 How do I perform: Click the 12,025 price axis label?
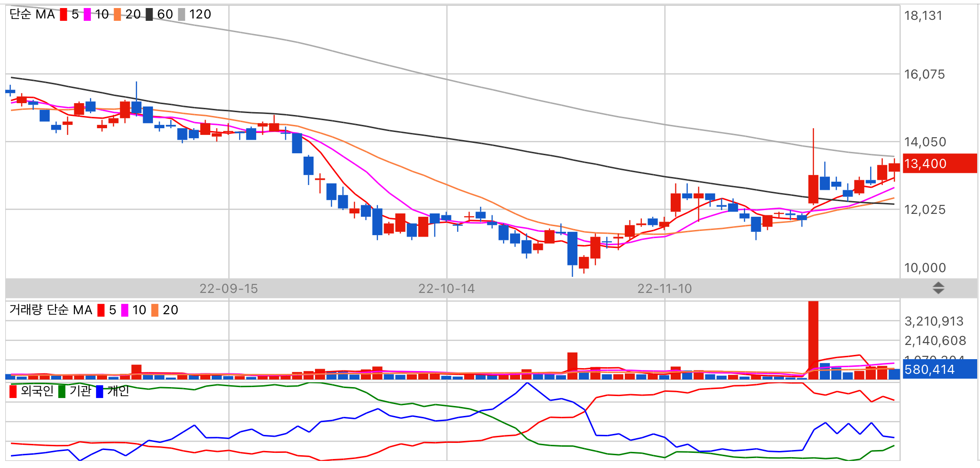click(x=925, y=210)
